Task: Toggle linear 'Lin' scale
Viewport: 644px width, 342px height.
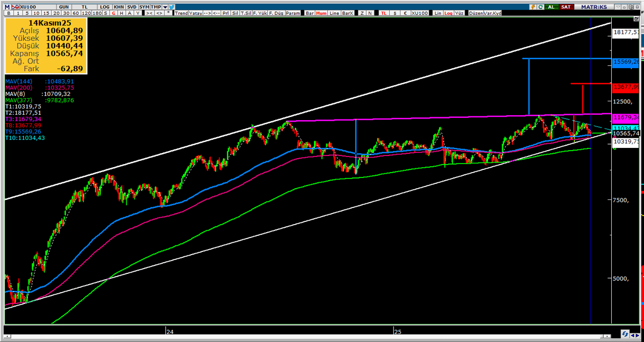Action: pyautogui.click(x=438, y=13)
